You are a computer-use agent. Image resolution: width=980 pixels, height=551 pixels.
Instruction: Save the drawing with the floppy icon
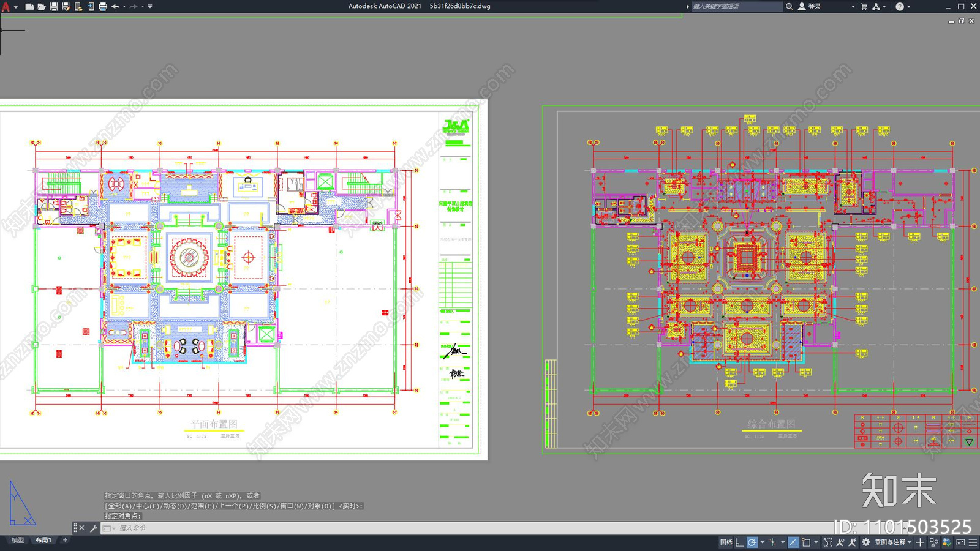[x=54, y=6]
